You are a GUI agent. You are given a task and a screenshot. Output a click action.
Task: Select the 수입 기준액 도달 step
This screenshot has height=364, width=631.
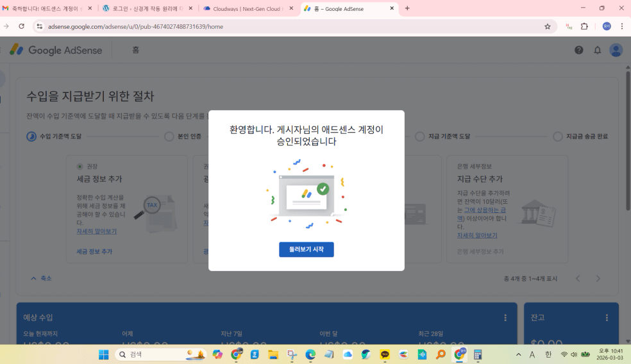coord(55,136)
